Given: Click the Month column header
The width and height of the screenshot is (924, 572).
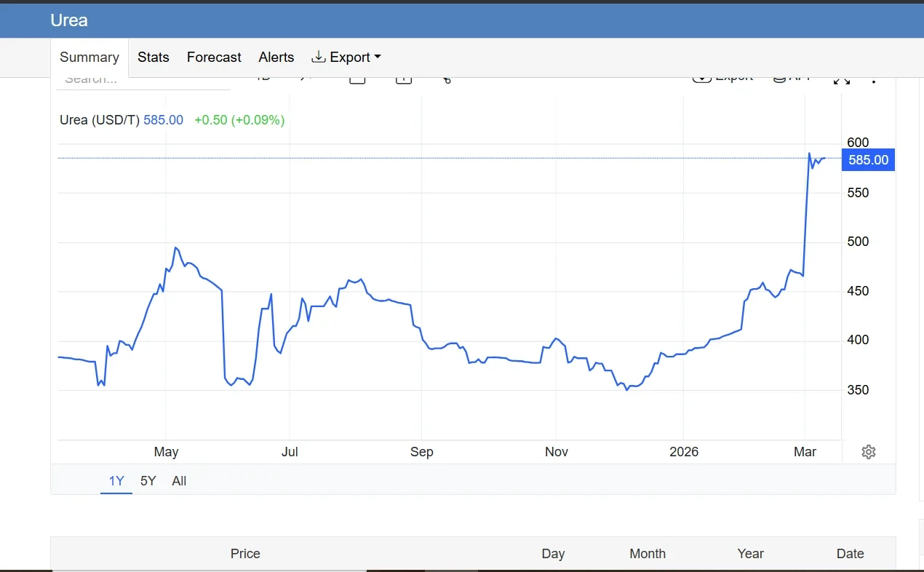Looking at the screenshot, I should pos(648,554).
